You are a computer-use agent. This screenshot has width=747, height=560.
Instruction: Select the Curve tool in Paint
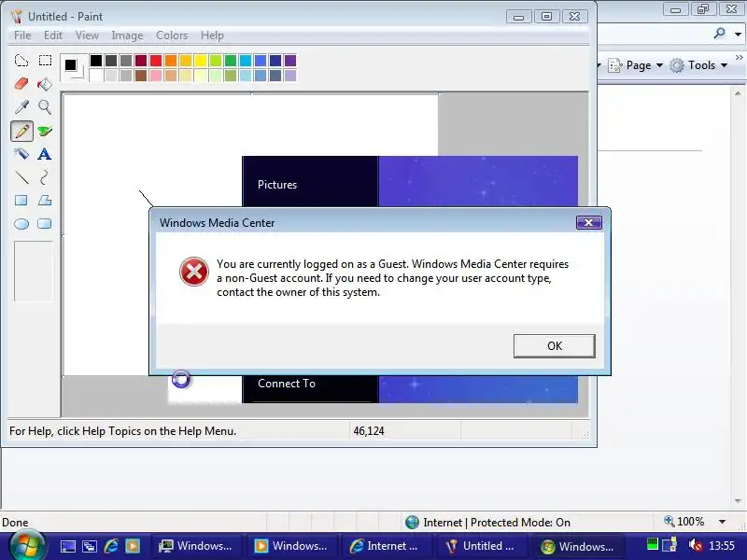coord(45,177)
